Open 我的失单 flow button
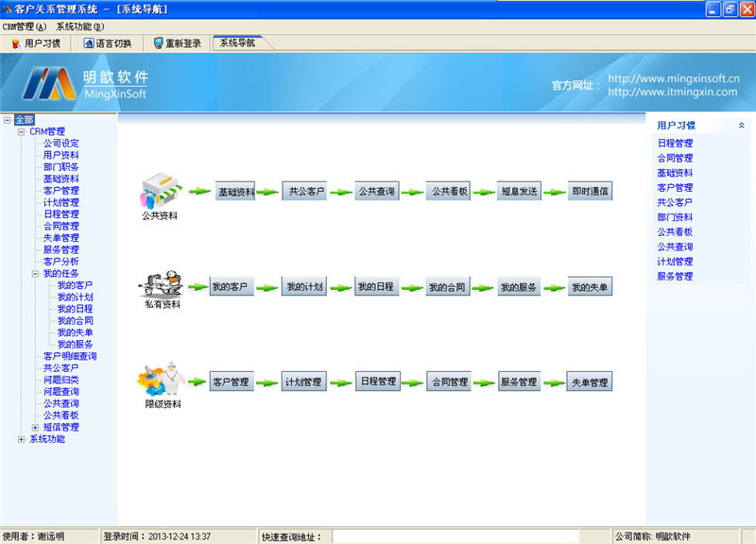 click(x=590, y=287)
